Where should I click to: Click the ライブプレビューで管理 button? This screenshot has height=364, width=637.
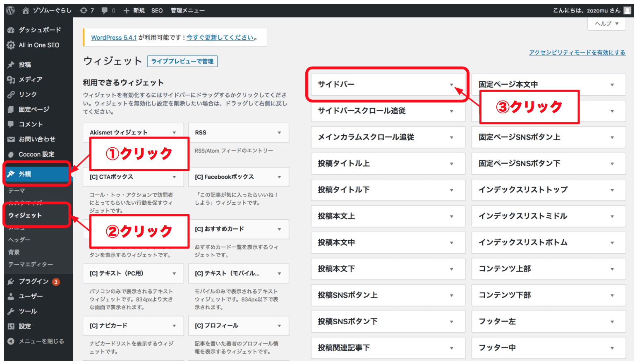pos(182,61)
